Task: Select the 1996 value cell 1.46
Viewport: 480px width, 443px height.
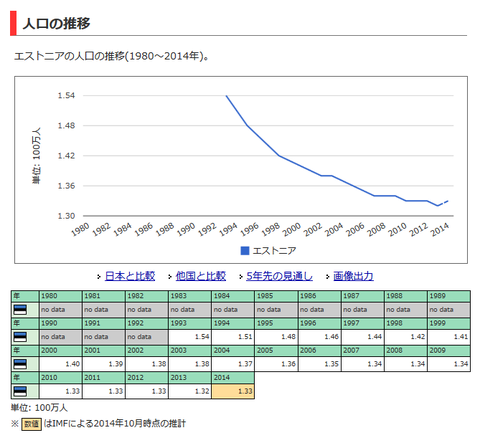Action: pos(320,337)
